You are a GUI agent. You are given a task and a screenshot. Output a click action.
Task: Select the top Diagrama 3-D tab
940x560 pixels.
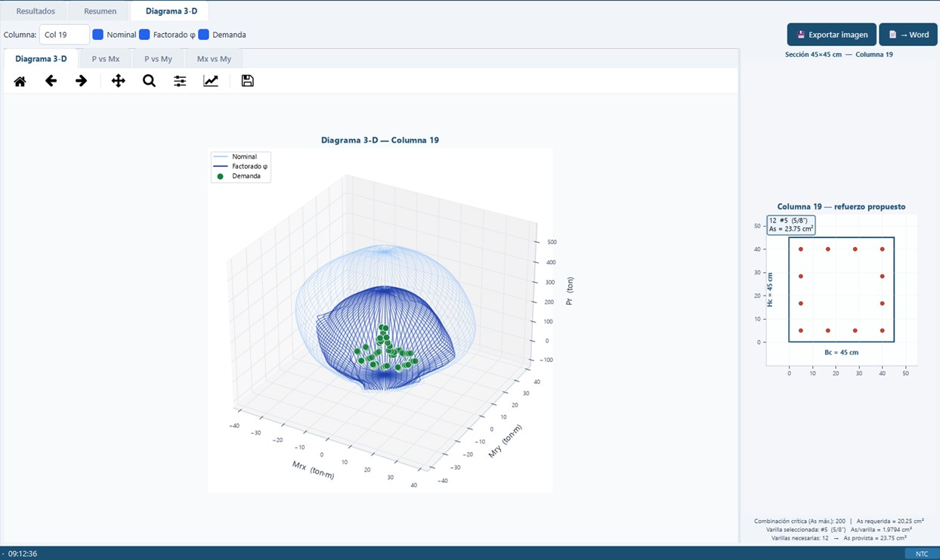click(172, 11)
